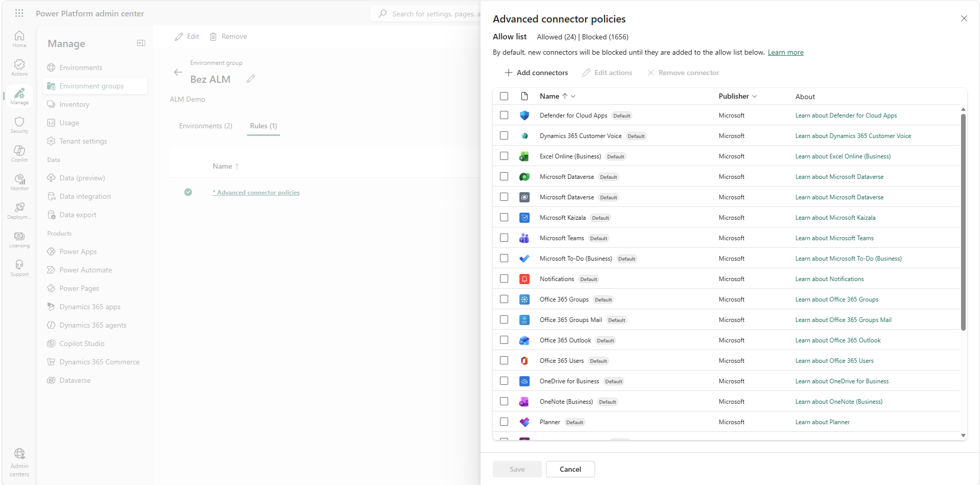The width and height of the screenshot is (980, 485).
Task: Open Monitor in left rail
Action: pyautogui.click(x=19, y=182)
